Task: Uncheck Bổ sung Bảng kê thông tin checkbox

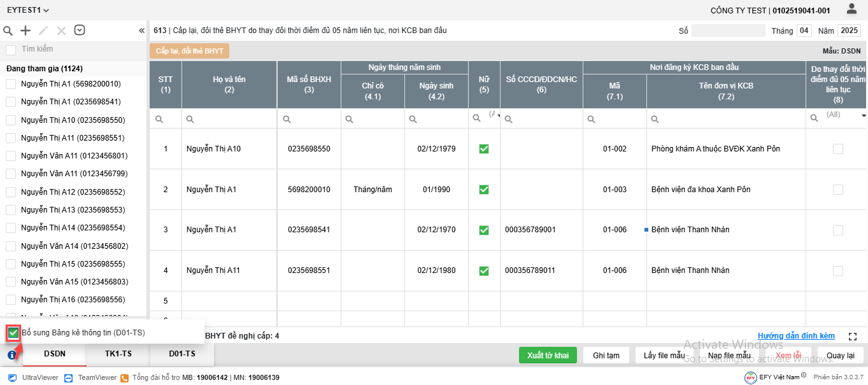Action: point(13,332)
